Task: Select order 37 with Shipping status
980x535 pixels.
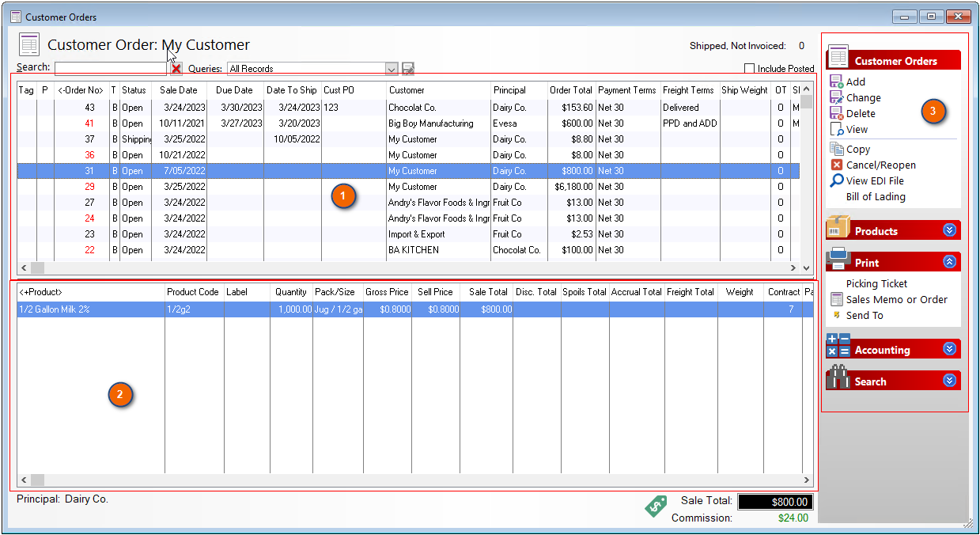Action: click(x=409, y=139)
